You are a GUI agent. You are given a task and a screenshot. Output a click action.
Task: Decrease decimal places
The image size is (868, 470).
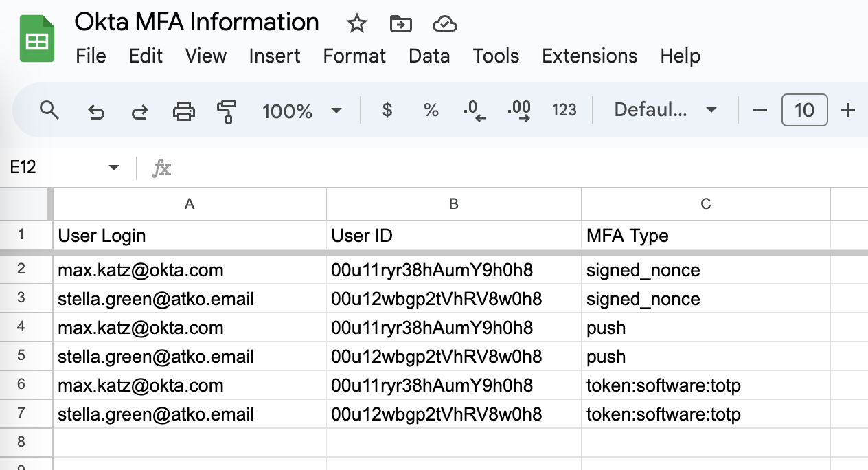tap(474, 110)
